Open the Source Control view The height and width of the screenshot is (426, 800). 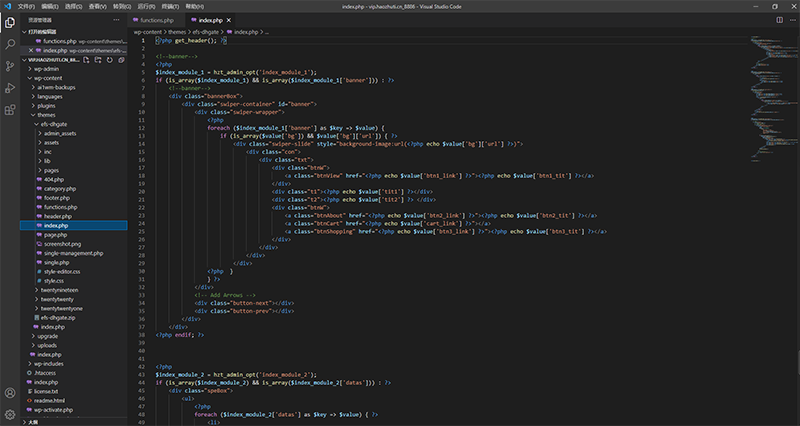(10, 66)
